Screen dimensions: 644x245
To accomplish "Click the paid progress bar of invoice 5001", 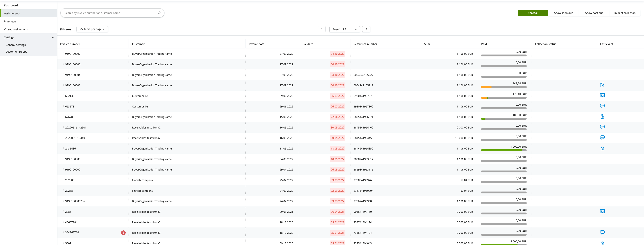I will [x=504, y=245].
